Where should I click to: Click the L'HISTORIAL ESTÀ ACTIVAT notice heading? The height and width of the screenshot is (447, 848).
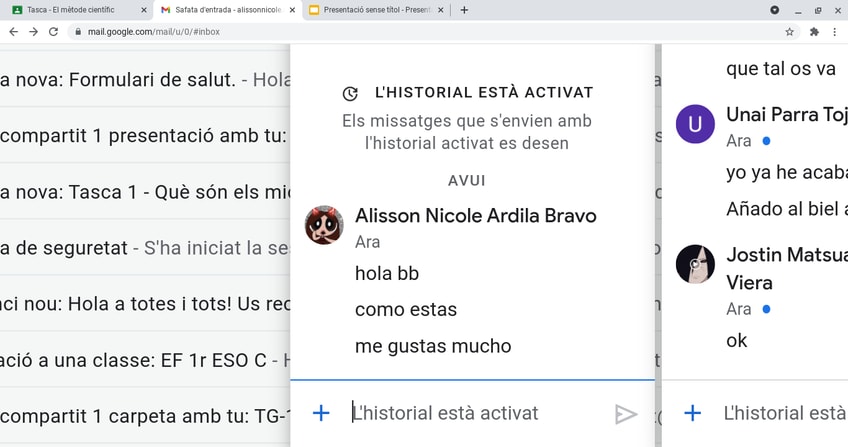[484, 92]
